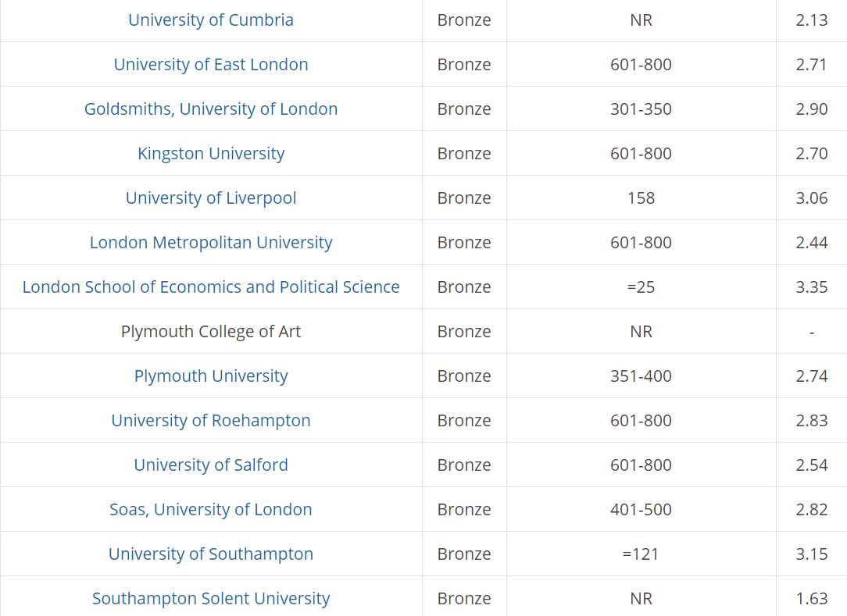This screenshot has width=847, height=616.
Task: Open the University of Cumbria link
Action: [211, 20]
